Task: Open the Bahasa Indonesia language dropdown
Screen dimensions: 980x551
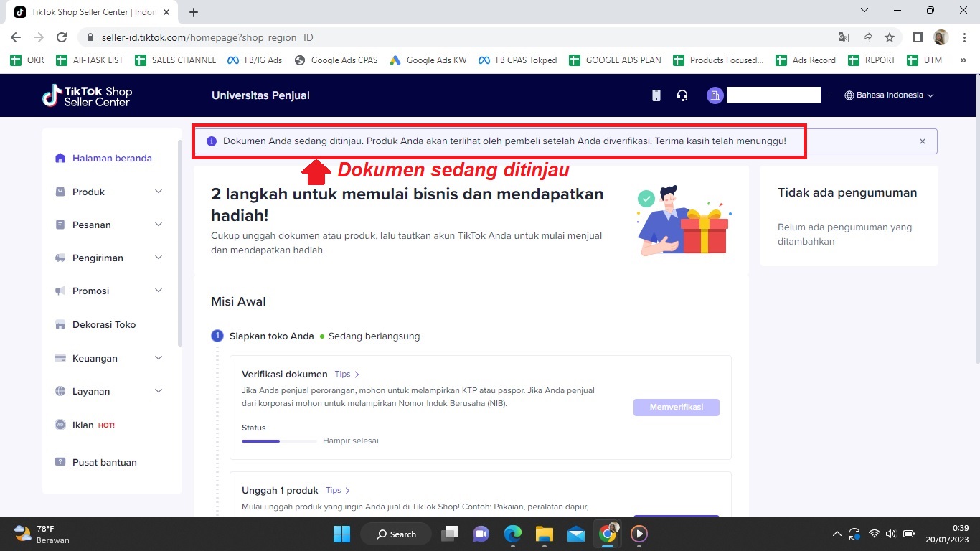Action: tap(889, 95)
